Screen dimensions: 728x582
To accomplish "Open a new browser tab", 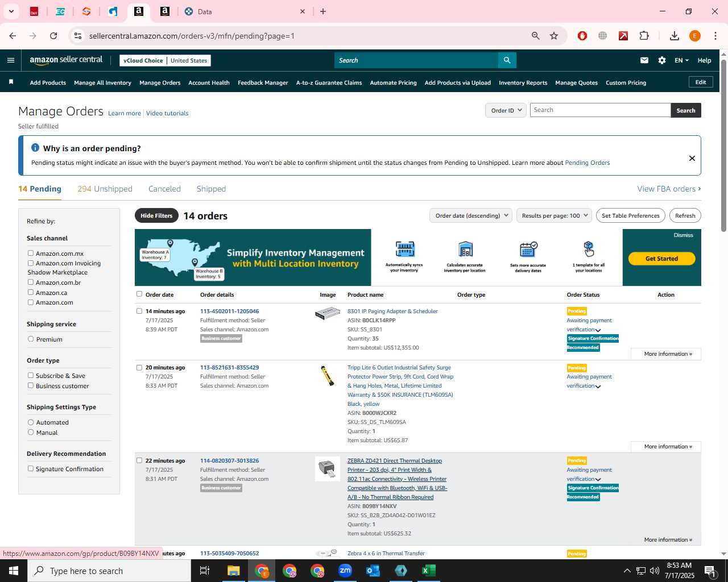I will pos(323,11).
